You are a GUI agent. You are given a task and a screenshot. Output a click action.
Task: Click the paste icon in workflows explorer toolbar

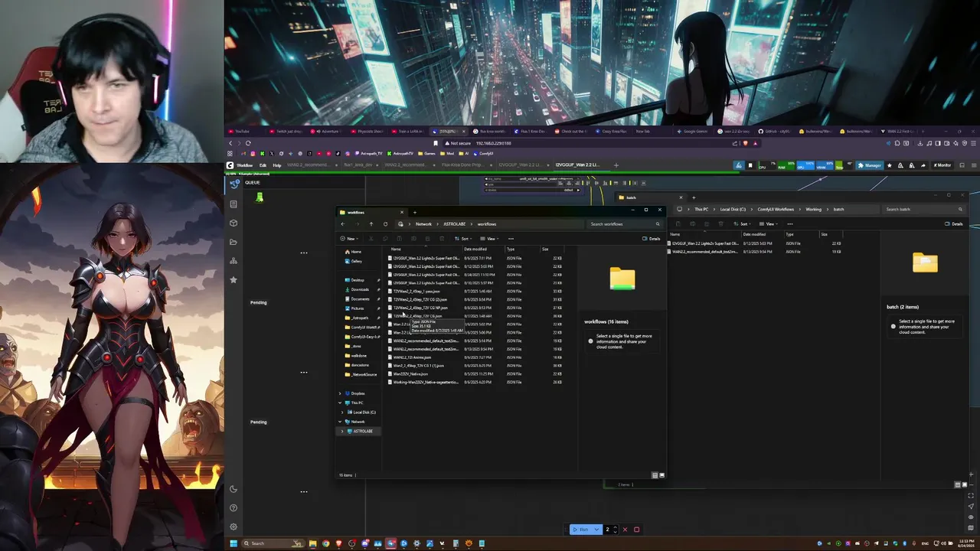click(x=399, y=239)
